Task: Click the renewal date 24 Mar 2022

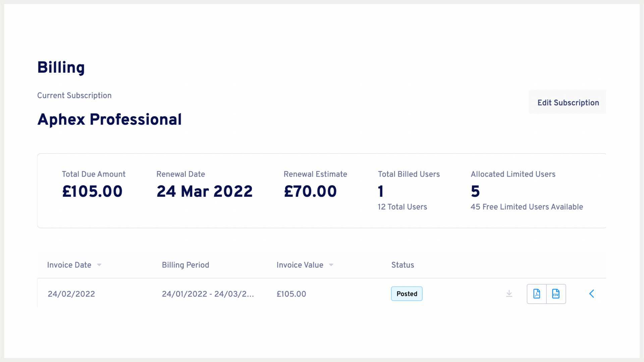Action: pos(205,191)
